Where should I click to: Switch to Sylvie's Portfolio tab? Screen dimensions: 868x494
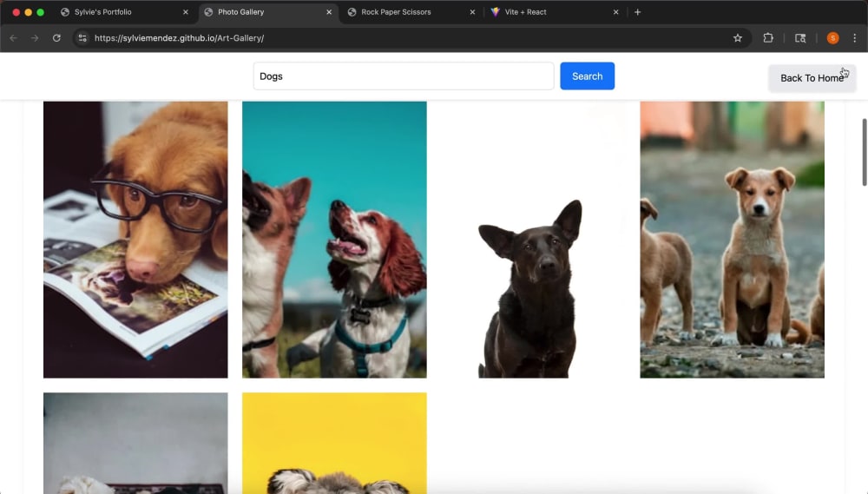[124, 12]
